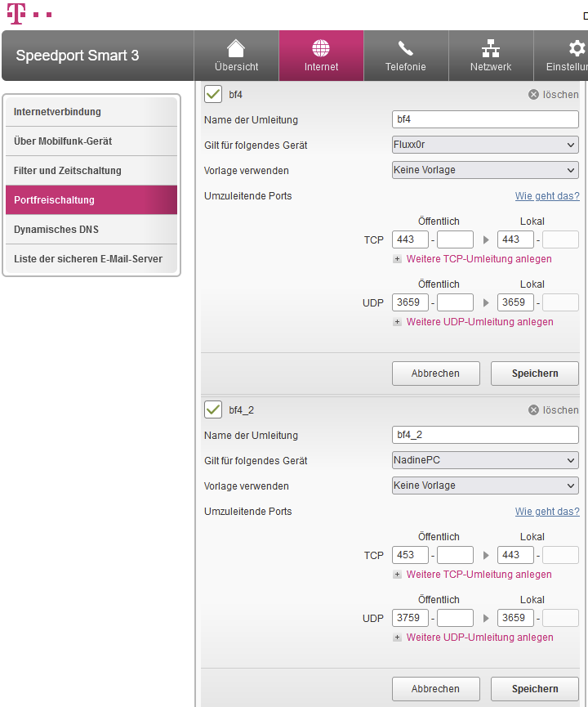
Task: Click Speichern for the bf4_2 rule
Action: pyautogui.click(x=535, y=689)
